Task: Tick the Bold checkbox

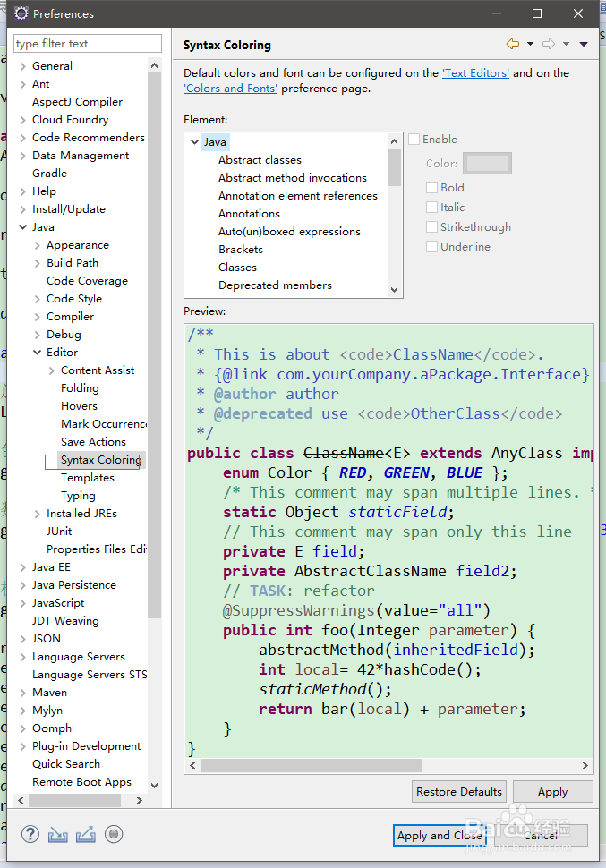Action: point(431,188)
